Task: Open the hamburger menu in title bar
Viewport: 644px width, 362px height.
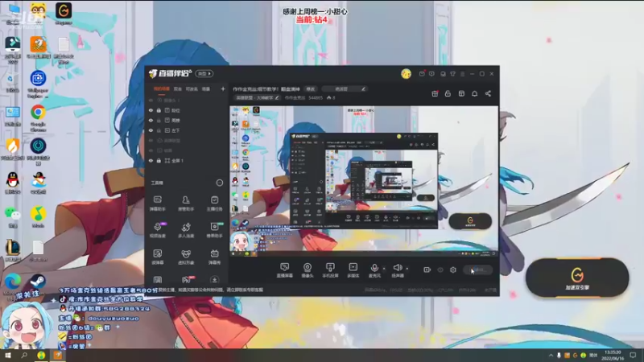Action: (463, 74)
